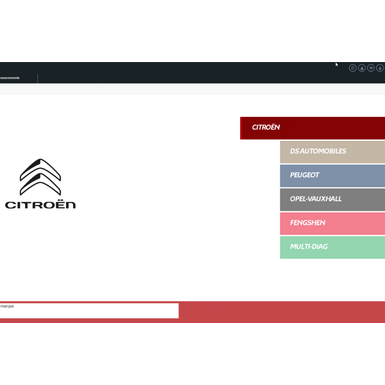385x385 pixels.
Task: Select the PEUGEOT brand entry
Action: [x=332, y=176]
